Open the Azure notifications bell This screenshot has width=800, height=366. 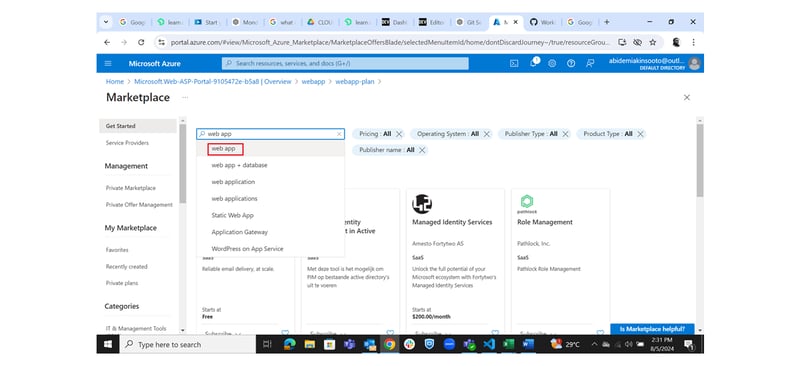[534, 63]
